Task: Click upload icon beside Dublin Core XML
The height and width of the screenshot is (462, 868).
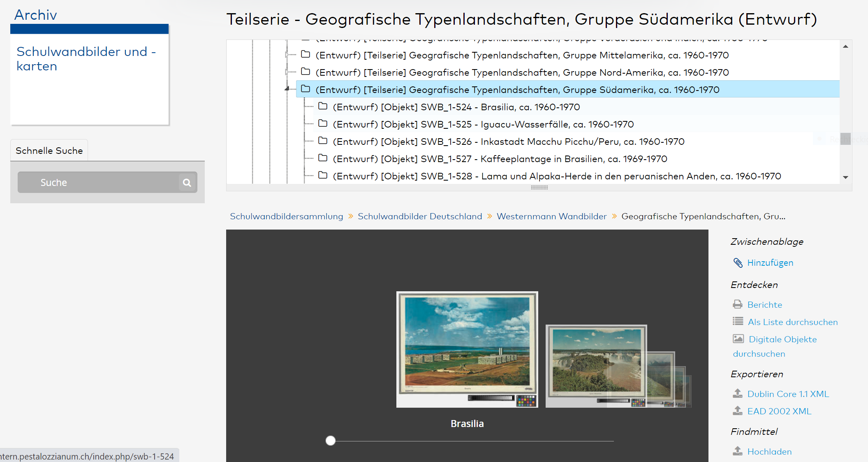Action: (x=738, y=394)
